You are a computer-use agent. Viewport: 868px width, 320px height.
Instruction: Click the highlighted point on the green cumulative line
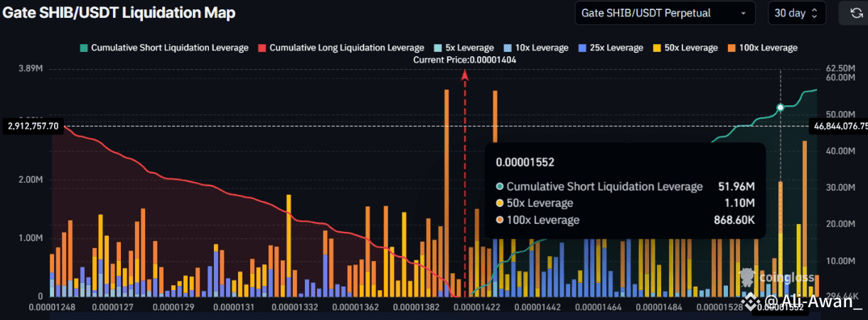pos(781,107)
